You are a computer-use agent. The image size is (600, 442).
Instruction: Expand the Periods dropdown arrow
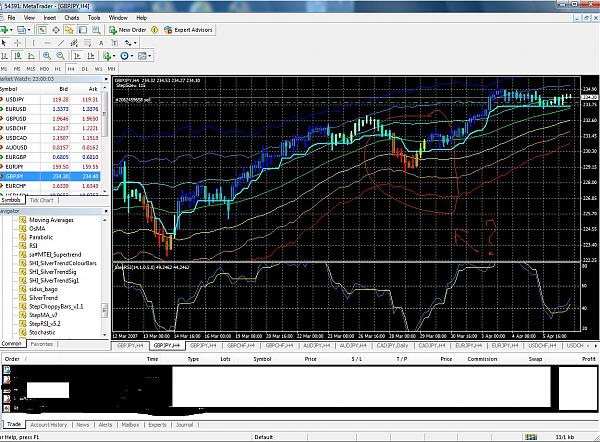tap(132, 56)
